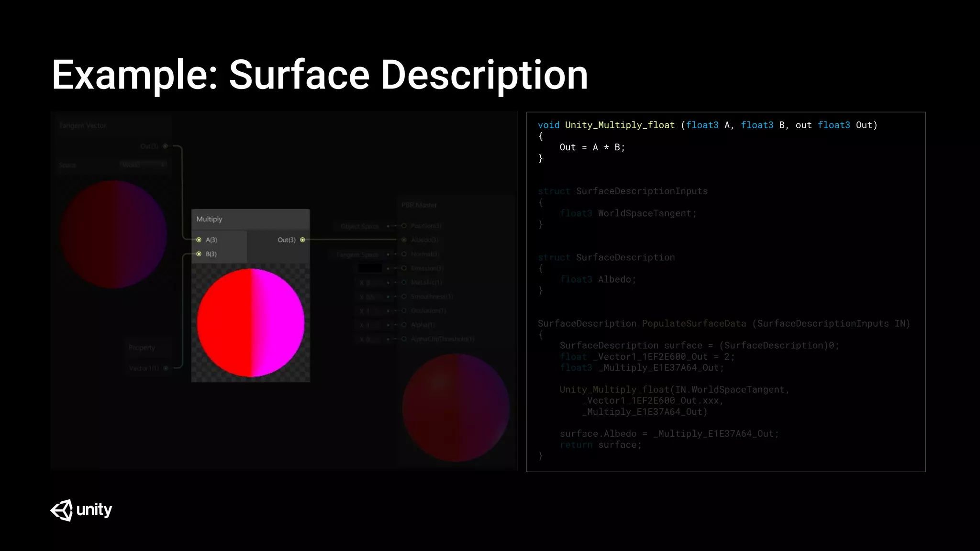The image size is (980, 551).
Task: Click the 'float3 WorldSpaceTangent;' line
Action: (628, 213)
